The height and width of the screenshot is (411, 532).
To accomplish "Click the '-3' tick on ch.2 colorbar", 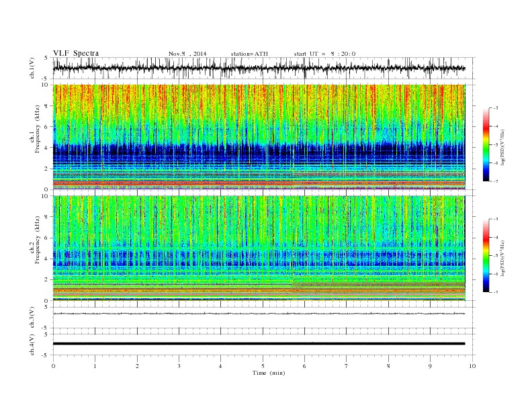I will pyautogui.click(x=496, y=219).
